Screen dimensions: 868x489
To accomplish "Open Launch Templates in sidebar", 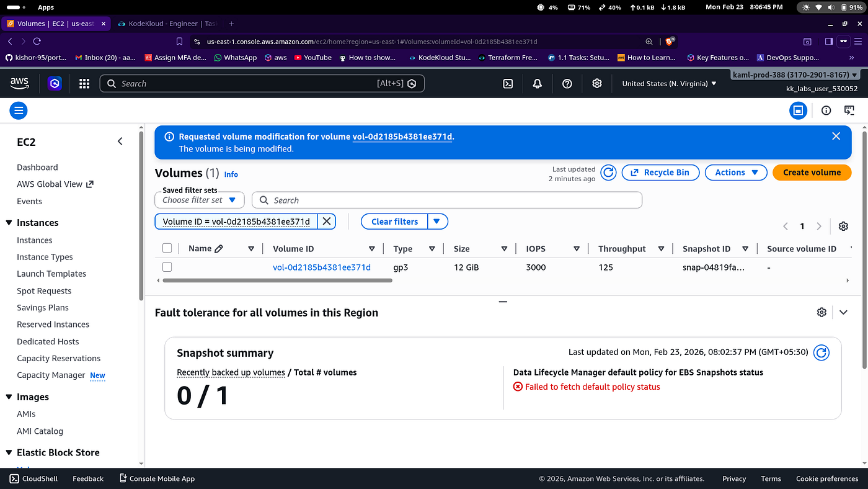I will 51,274.
